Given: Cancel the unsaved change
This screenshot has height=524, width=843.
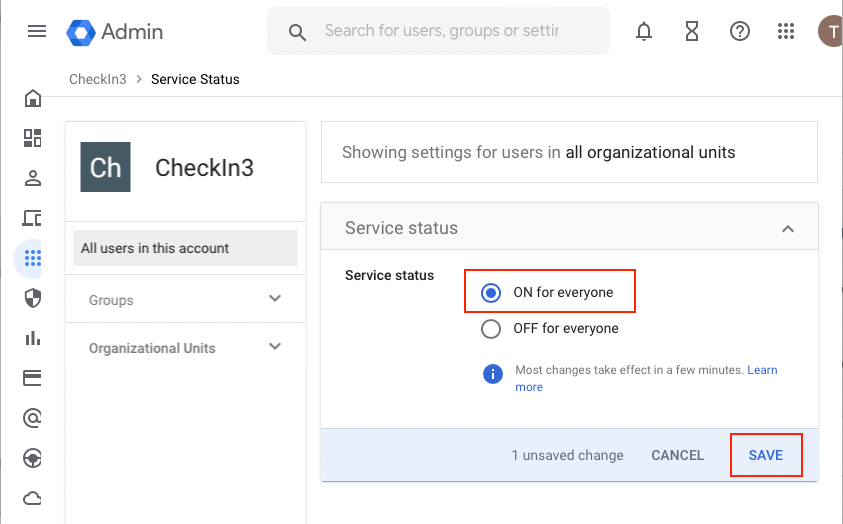Looking at the screenshot, I should coord(677,455).
